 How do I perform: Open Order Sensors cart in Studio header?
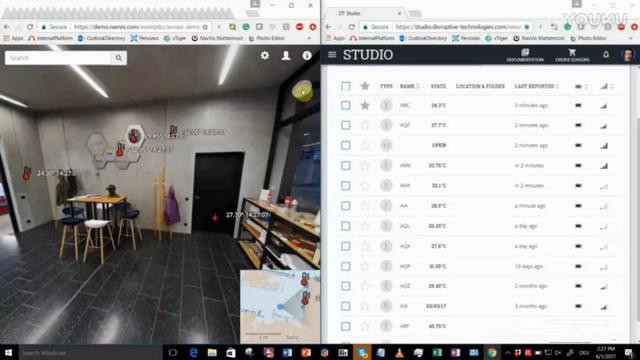pyautogui.click(x=572, y=55)
